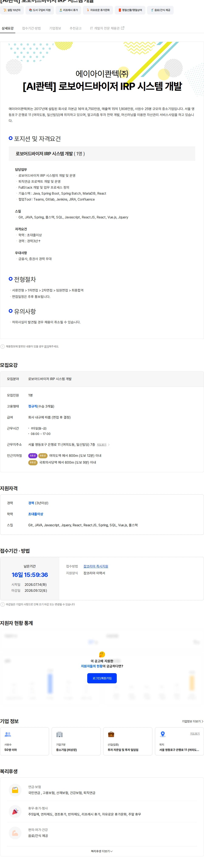Screen dimensions: 204x868
Task: Click 금융사, 증권사 경력 우대 text
Action: [x=35, y=259]
